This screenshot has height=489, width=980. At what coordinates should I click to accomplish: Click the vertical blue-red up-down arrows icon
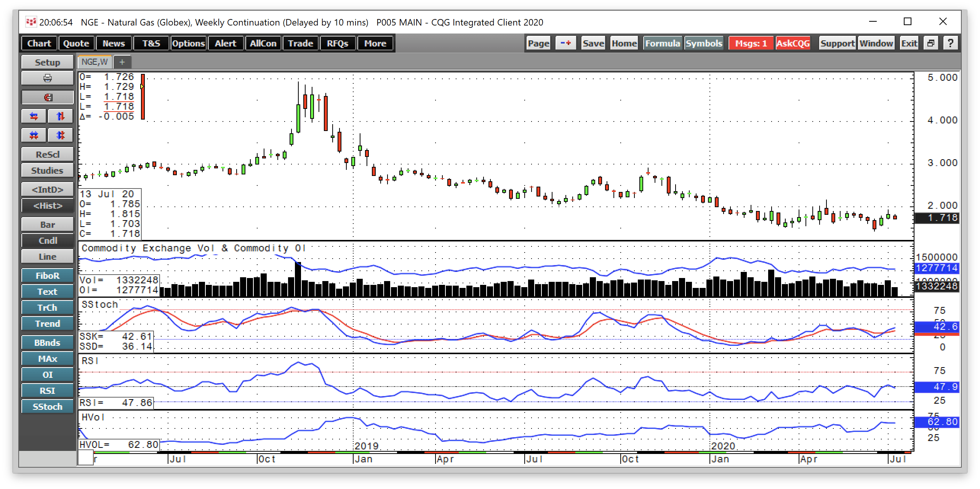point(61,116)
